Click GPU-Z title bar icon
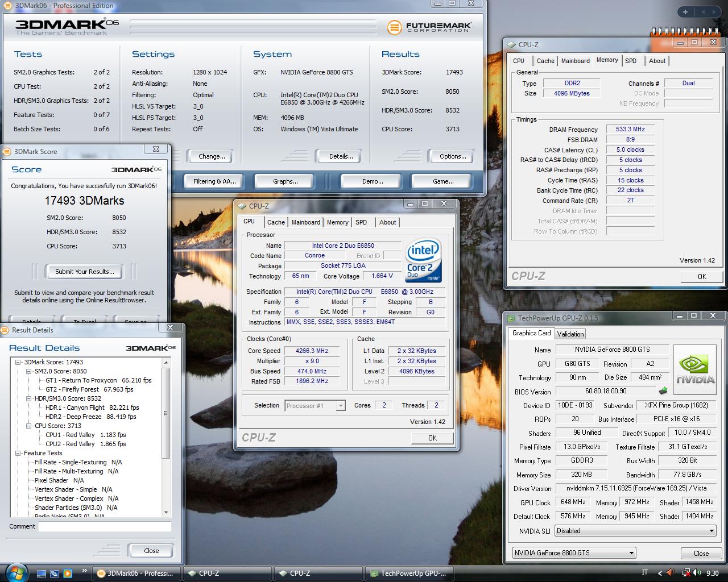The image size is (728, 582). pos(511,318)
